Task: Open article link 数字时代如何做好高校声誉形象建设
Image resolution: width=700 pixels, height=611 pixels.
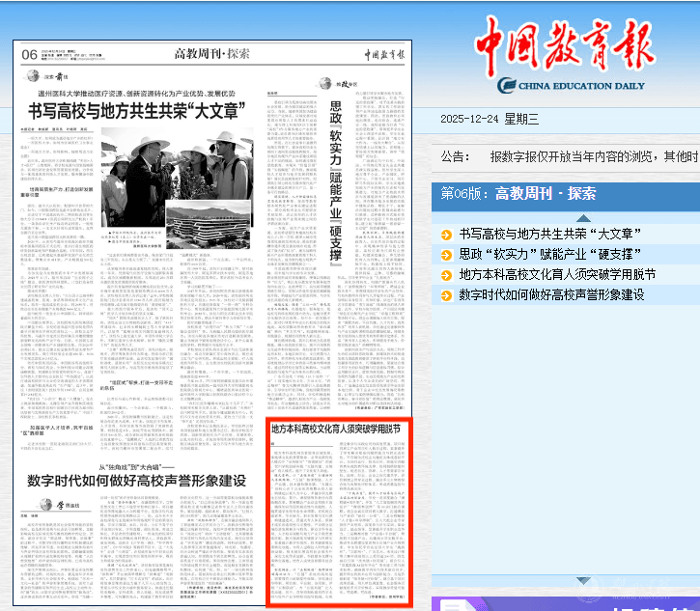Action: (551, 295)
